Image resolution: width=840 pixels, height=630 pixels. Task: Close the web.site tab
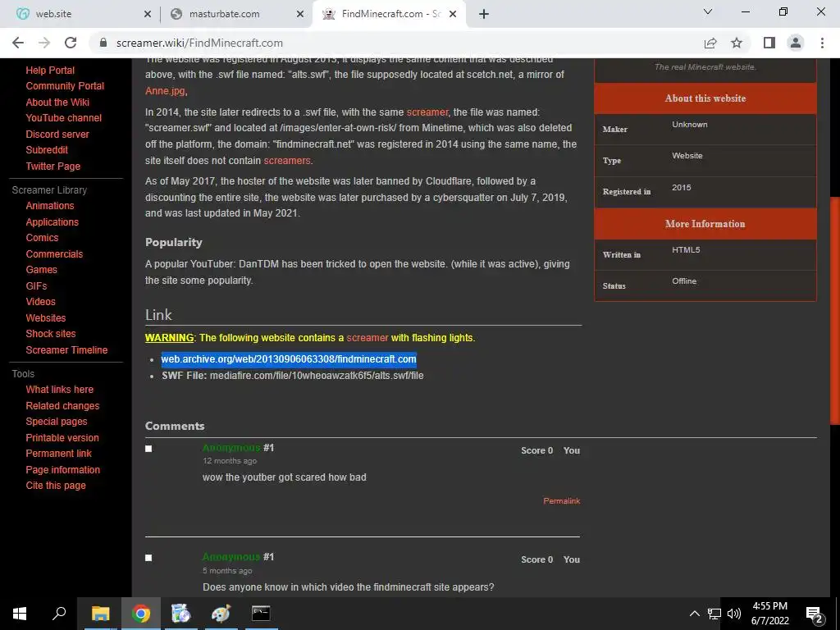[148, 15]
